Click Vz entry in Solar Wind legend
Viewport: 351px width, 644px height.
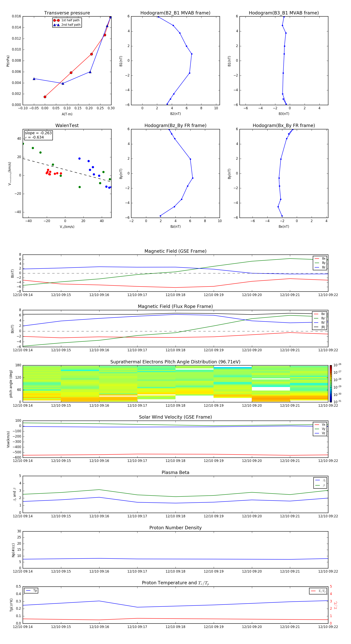320,433
